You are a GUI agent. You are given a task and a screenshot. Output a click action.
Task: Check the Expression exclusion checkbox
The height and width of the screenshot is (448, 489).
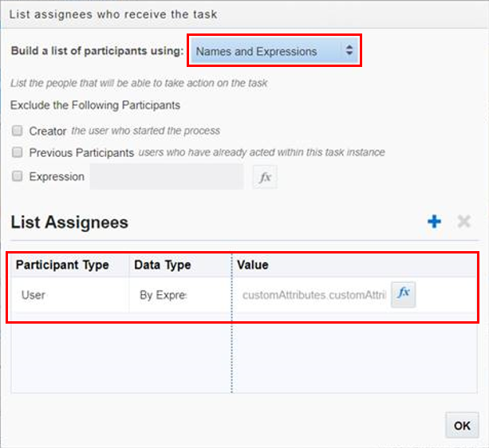pos(18,177)
